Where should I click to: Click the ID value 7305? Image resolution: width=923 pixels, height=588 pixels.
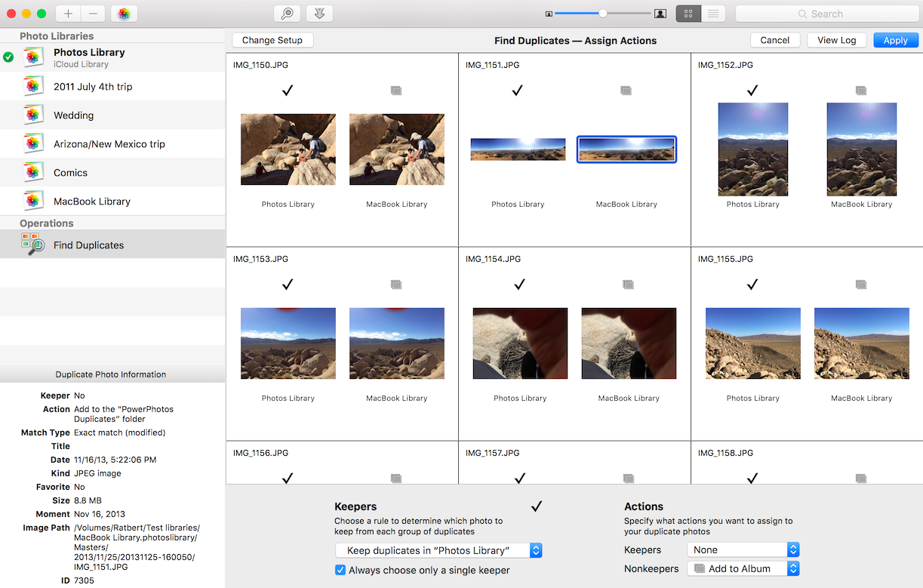pos(85,580)
